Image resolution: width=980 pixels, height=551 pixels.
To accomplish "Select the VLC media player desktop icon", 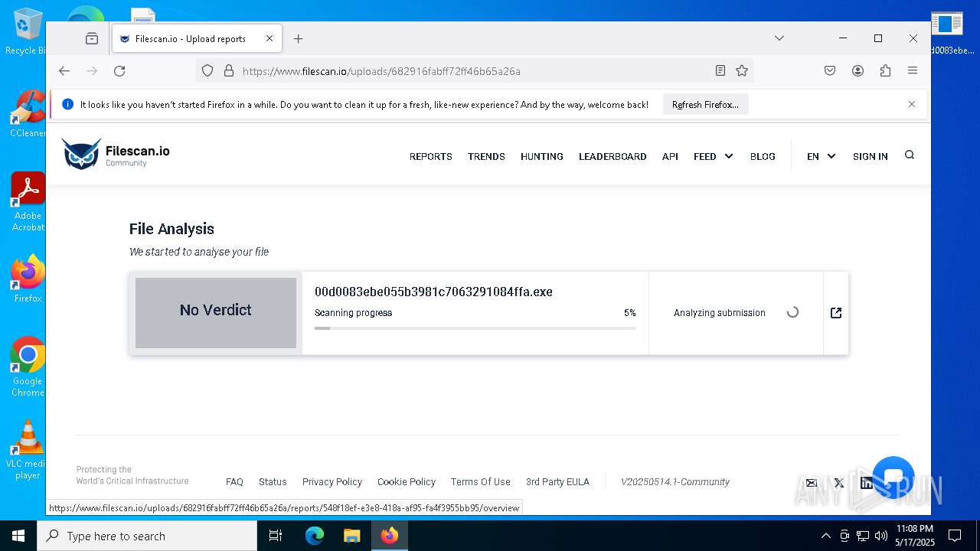I will (x=27, y=450).
